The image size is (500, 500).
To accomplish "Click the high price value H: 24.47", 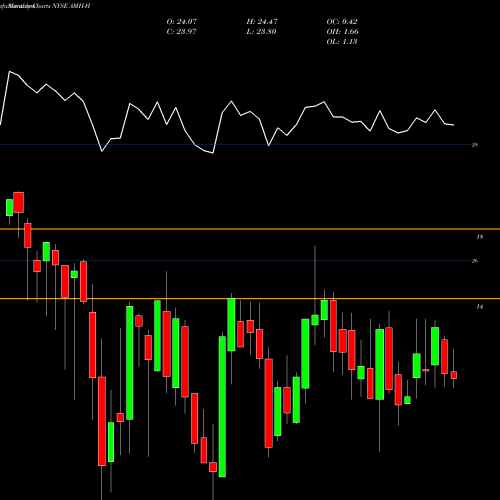I will click(x=262, y=22).
